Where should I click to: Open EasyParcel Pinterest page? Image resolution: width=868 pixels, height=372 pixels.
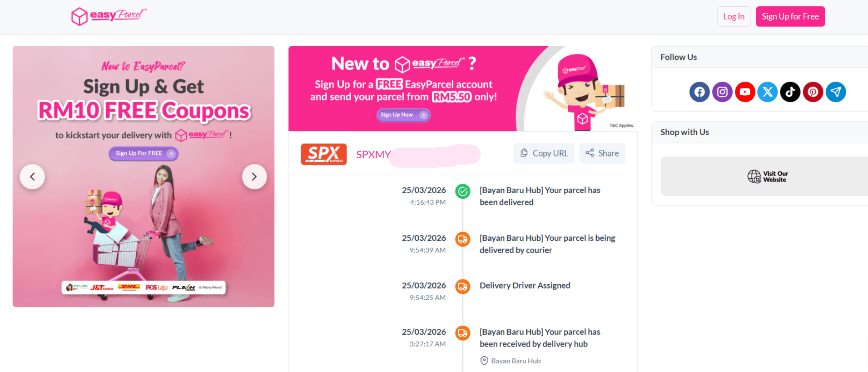(813, 92)
